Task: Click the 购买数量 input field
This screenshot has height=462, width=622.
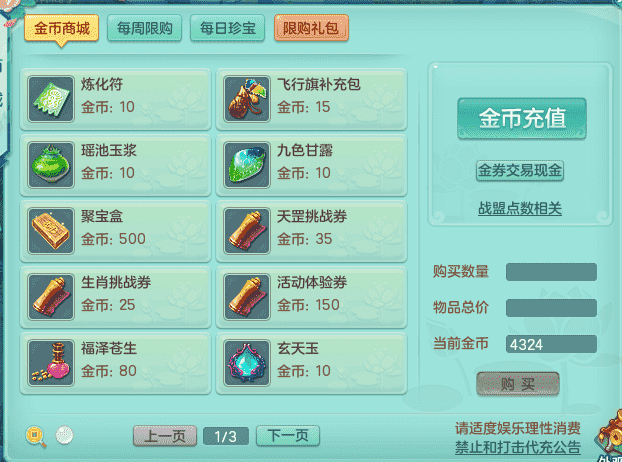Action: (x=551, y=272)
